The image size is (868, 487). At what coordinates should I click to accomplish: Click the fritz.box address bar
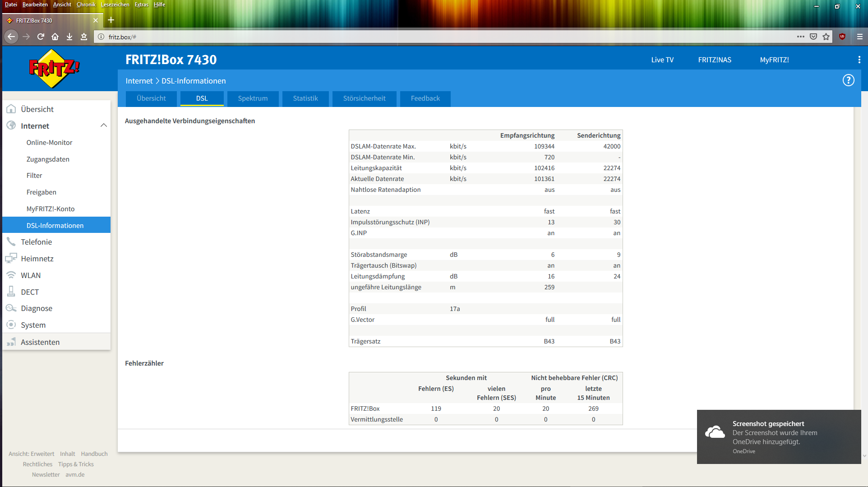pyautogui.click(x=447, y=37)
